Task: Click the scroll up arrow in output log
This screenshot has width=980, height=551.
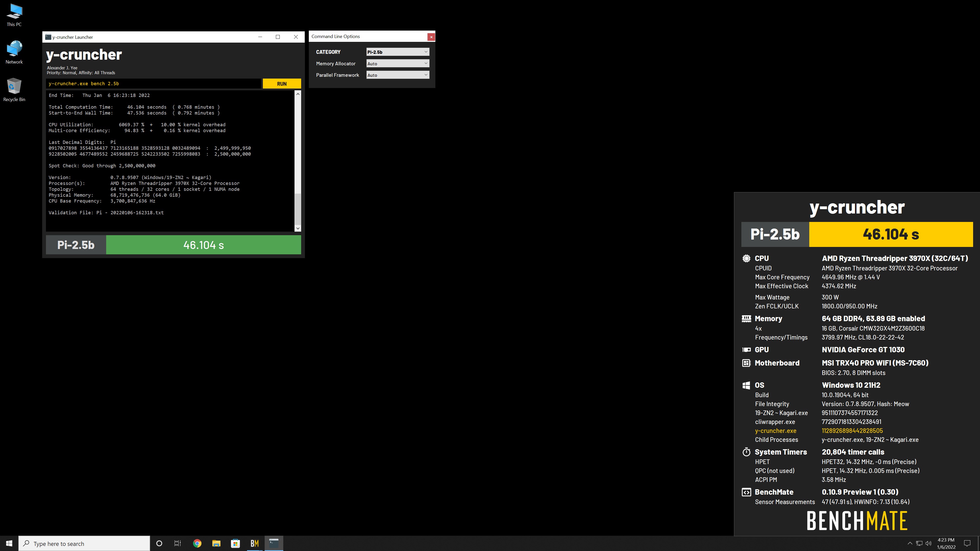Action: (x=298, y=94)
